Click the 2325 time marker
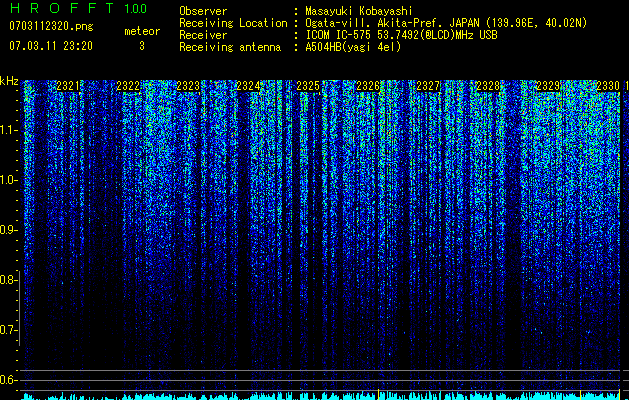The image size is (629, 400). (308, 86)
